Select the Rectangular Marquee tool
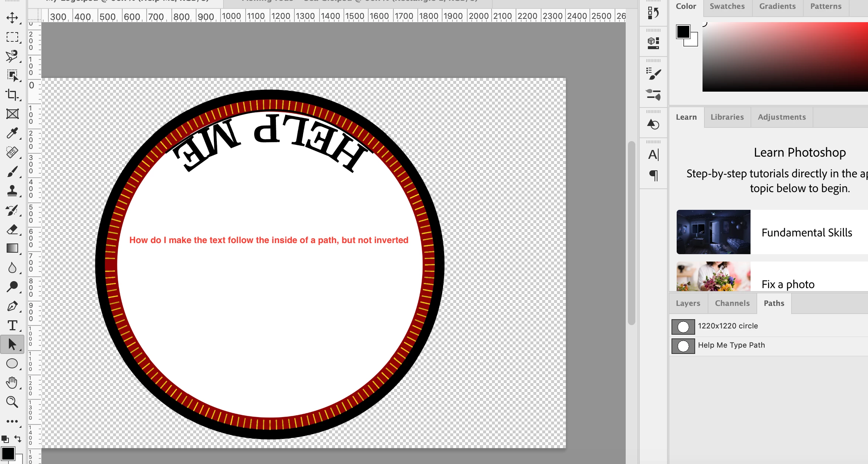 tap(12, 37)
